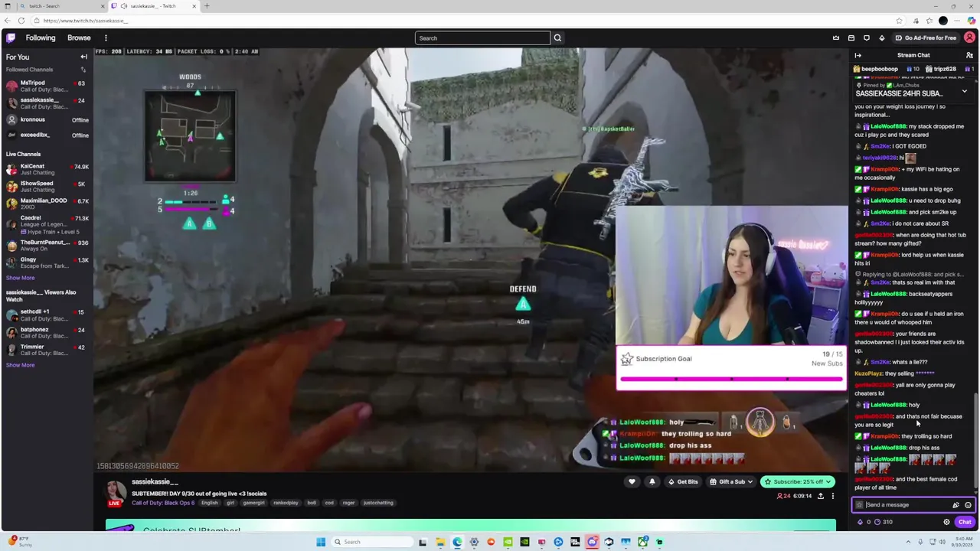
Task: Open the Following page
Action: 41,37
